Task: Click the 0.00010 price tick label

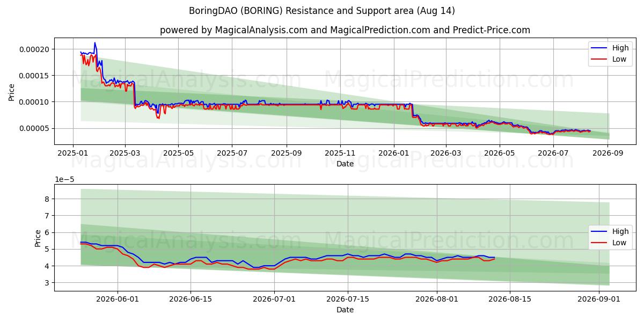Action: (x=34, y=102)
